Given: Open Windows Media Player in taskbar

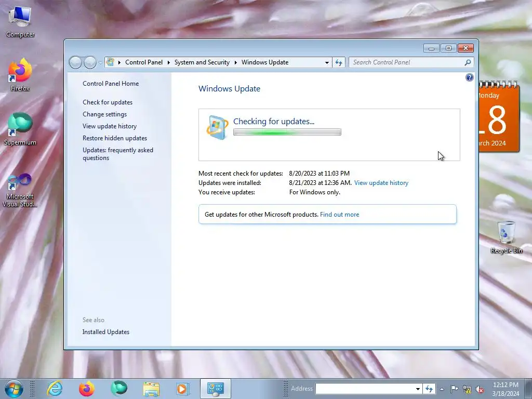Looking at the screenshot, I should coord(182,389).
